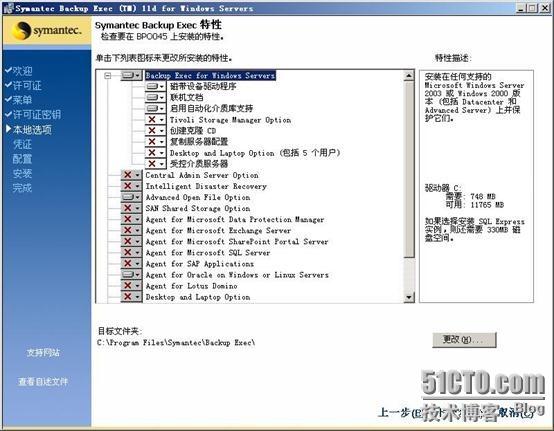
Task: Select Advanced Open File Option row
Action: (x=198, y=197)
